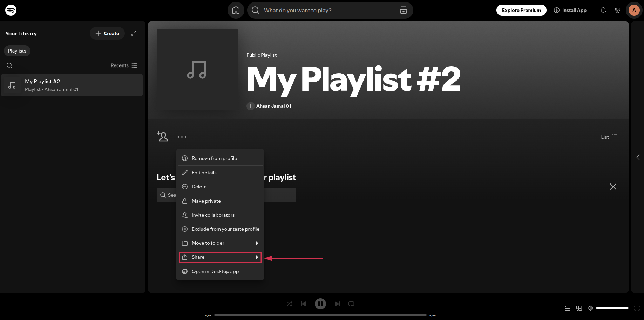Select Edit details menu item
The height and width of the screenshot is (320, 644).
[x=220, y=173]
